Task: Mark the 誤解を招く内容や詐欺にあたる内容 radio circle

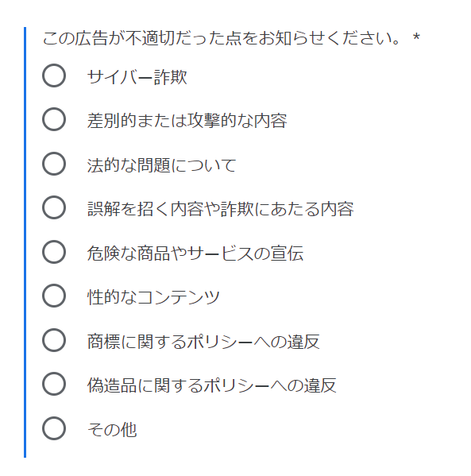Action: [54, 207]
